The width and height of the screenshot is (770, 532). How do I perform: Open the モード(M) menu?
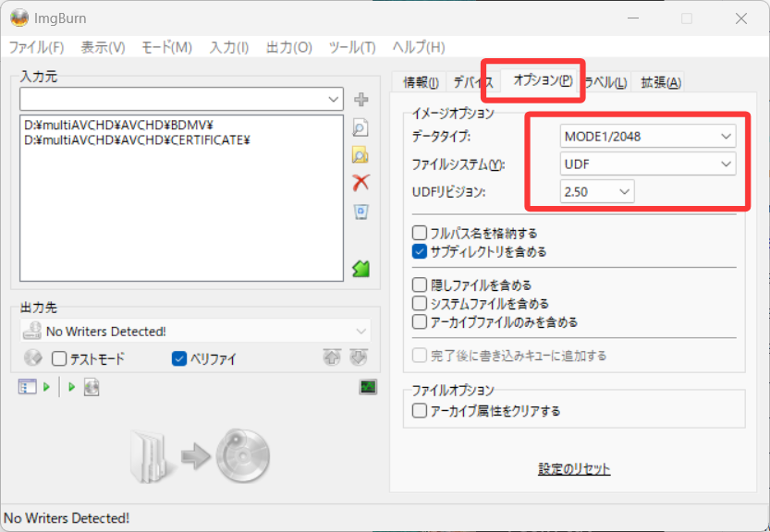click(167, 47)
